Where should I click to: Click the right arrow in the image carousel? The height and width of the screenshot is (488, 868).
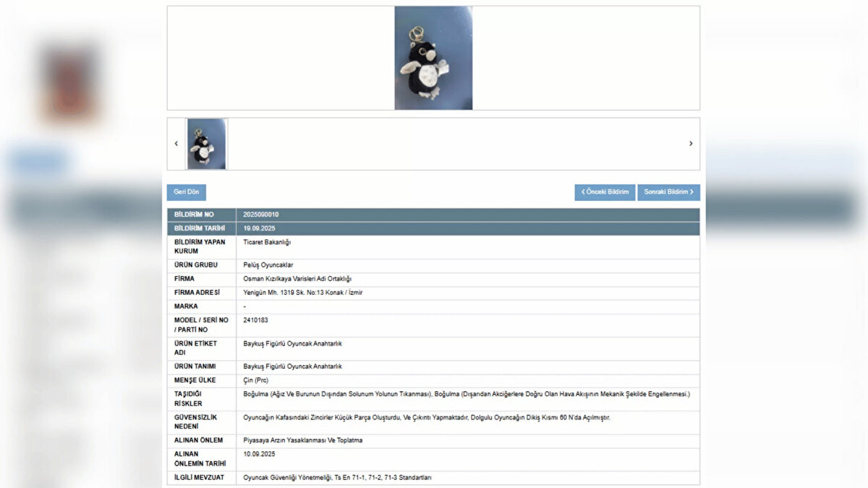click(690, 144)
